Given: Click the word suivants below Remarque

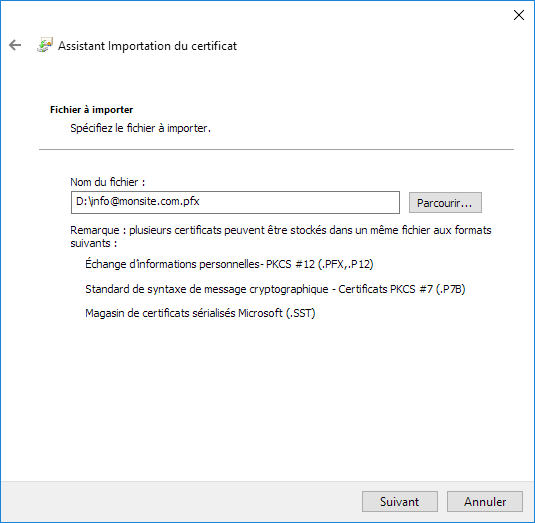Looking at the screenshot, I should pos(90,243).
